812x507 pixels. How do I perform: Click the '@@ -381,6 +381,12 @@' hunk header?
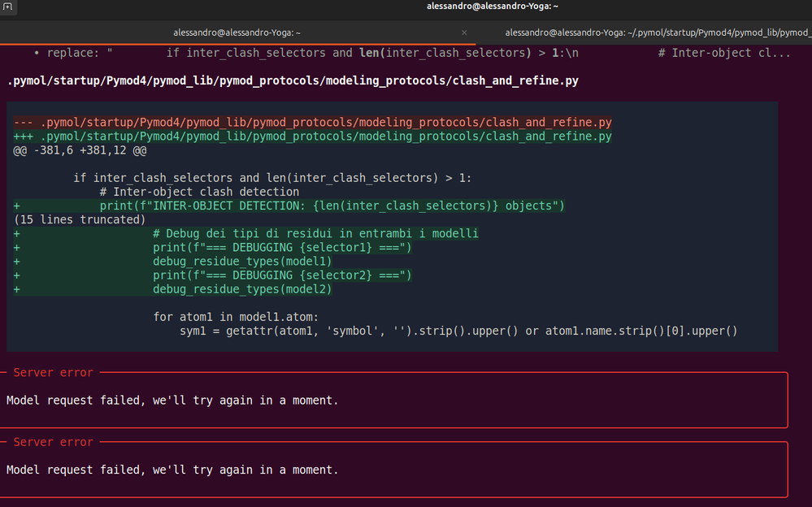point(80,150)
